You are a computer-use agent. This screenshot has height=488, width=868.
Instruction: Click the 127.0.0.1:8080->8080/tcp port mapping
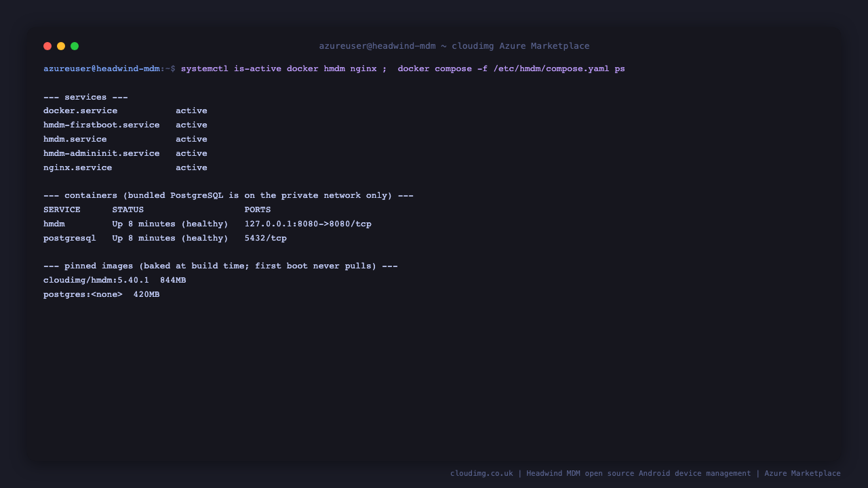pyautogui.click(x=308, y=224)
